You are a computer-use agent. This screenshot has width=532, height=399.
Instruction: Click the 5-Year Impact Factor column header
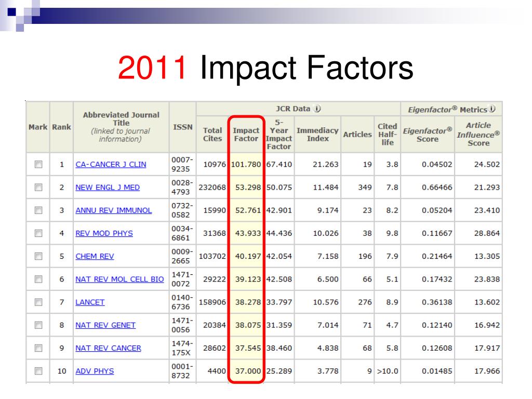[x=279, y=135]
